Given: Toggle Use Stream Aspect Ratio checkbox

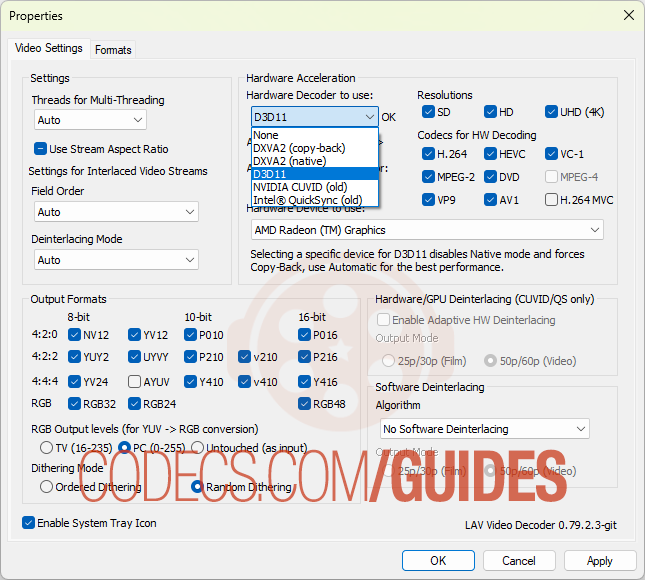Looking at the screenshot, I should [41, 149].
